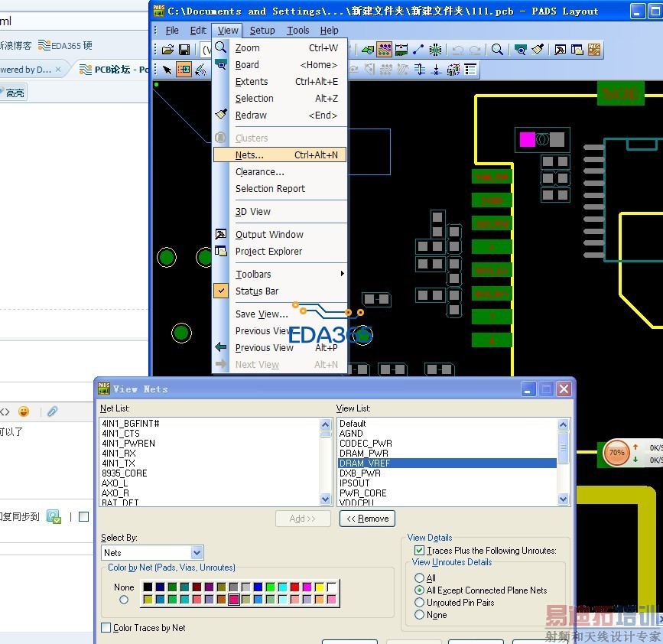
Task: Choose the Select mode arrow tool
Action: (x=167, y=70)
